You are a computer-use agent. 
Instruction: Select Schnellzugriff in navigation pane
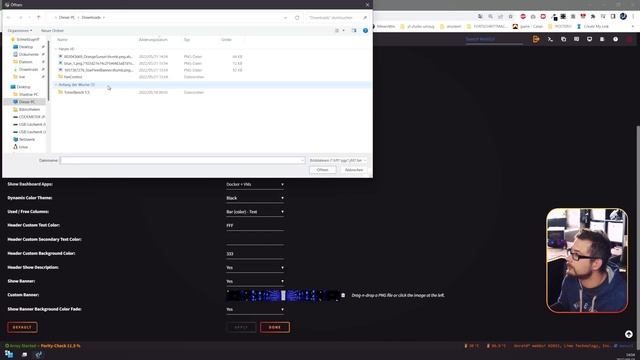(x=25, y=40)
